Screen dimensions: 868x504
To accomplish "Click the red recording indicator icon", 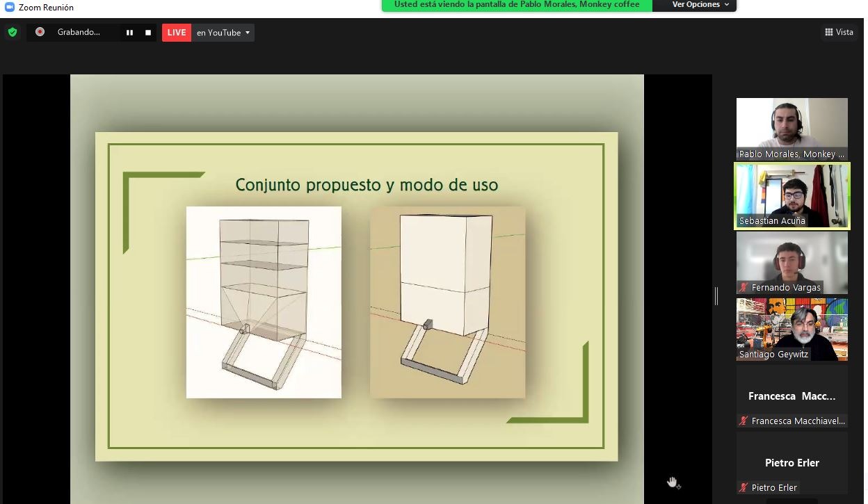I will 40,32.
